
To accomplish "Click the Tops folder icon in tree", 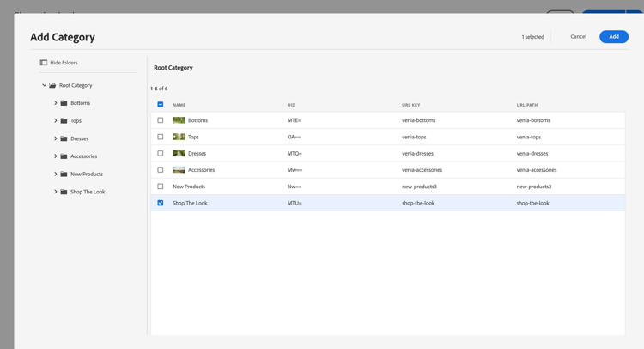I will [64, 121].
